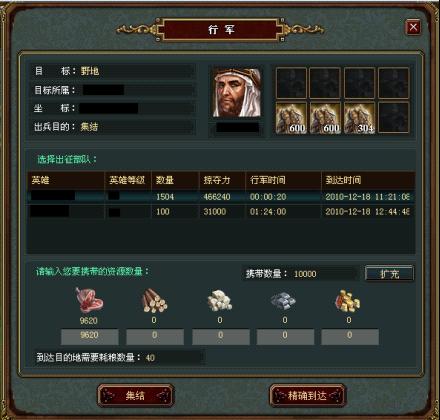
Task: Click the empty slot beside the 304 troops
Action: (x=394, y=118)
